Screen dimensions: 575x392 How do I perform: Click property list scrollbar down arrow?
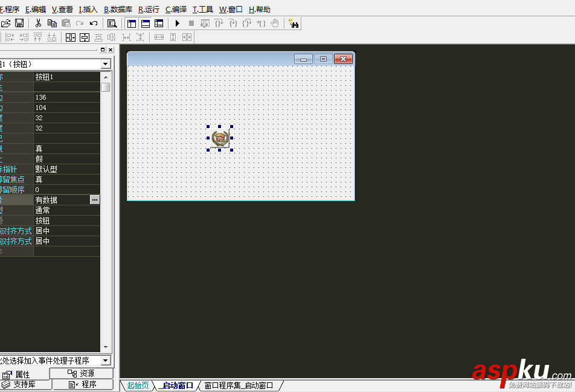106,347
